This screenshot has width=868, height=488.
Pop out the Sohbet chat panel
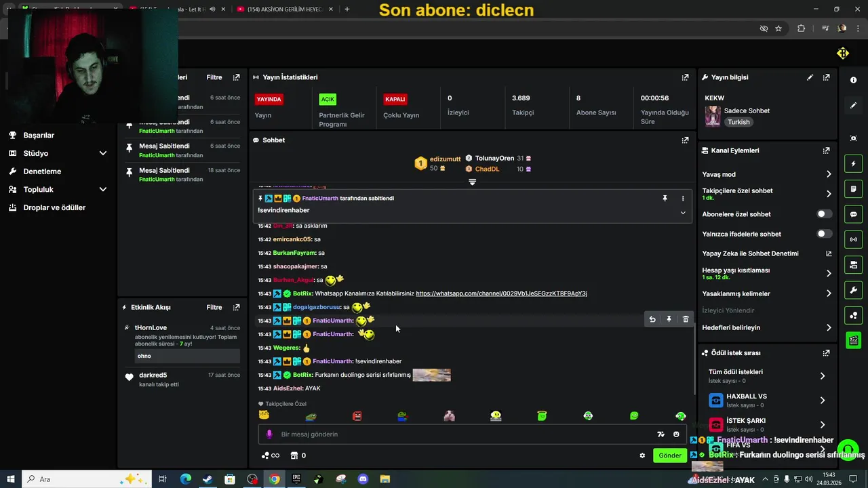[x=685, y=140]
